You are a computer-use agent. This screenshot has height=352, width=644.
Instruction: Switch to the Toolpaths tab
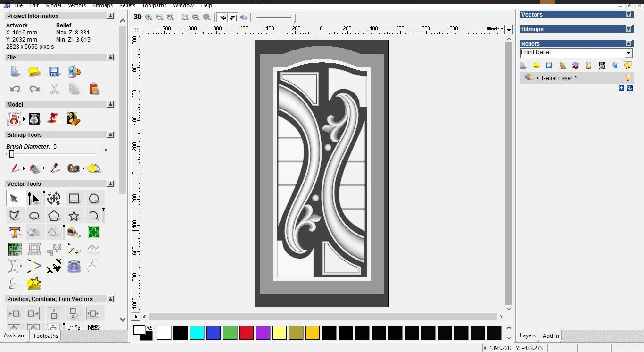pos(45,336)
